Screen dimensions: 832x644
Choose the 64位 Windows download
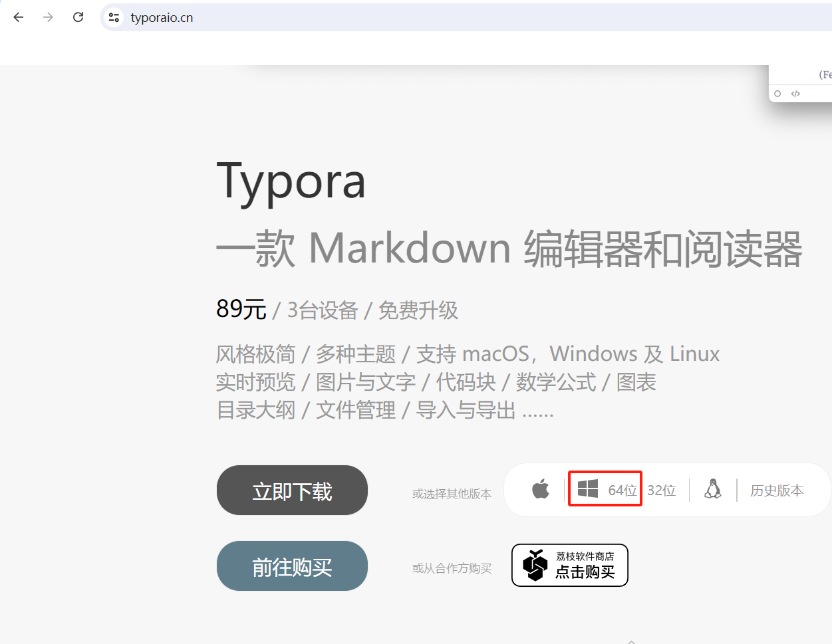point(623,490)
